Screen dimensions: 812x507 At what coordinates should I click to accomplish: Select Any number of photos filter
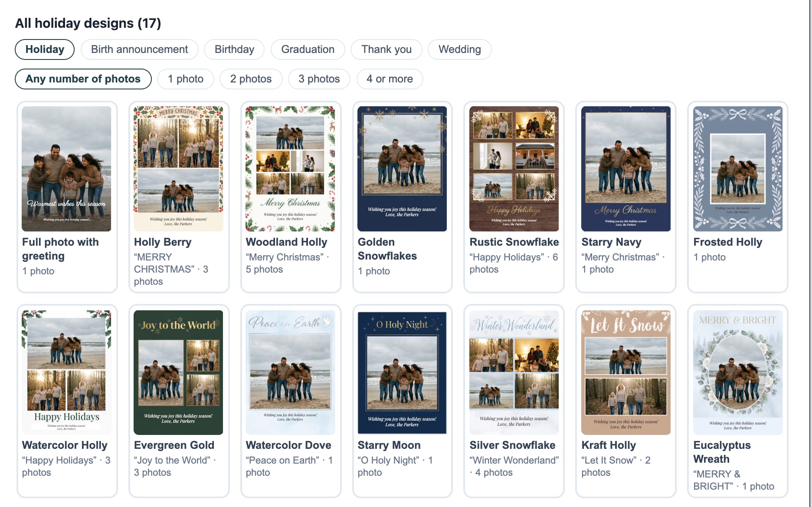point(83,79)
